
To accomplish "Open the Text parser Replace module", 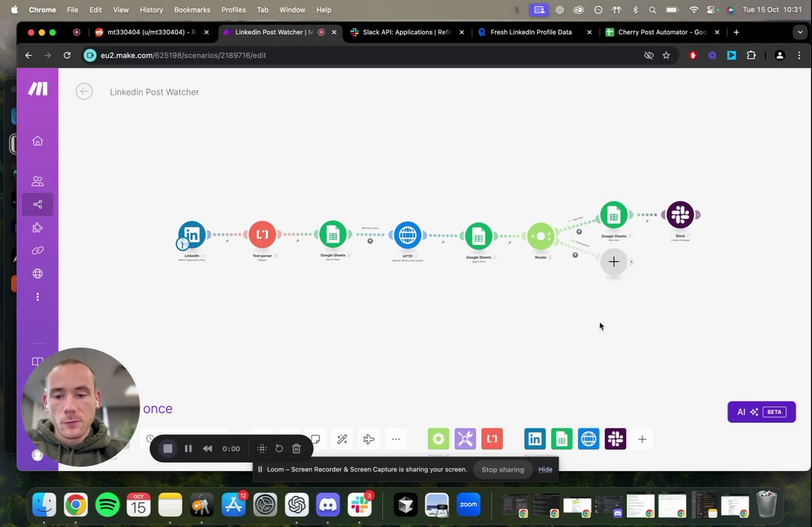I will (262, 234).
